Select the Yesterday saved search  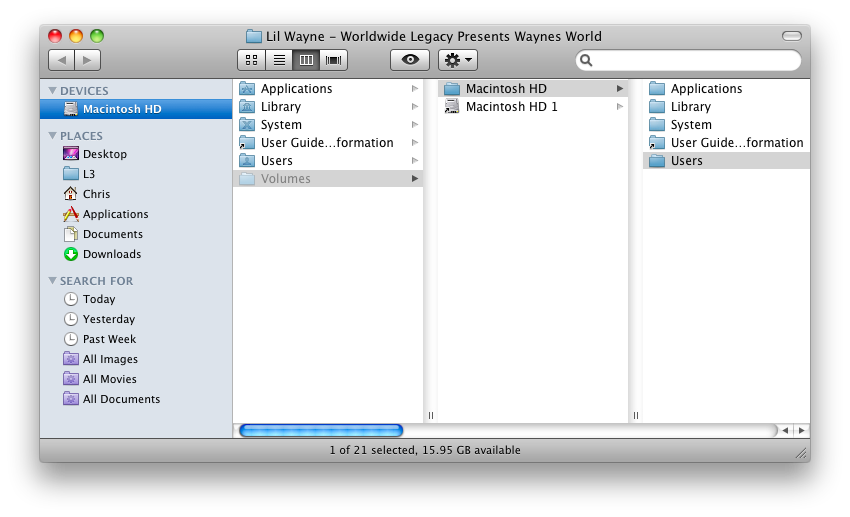click(136, 319)
